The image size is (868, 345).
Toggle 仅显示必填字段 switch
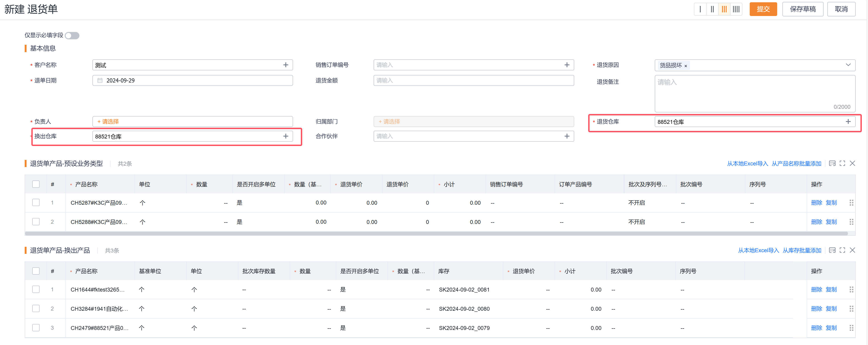coord(72,35)
